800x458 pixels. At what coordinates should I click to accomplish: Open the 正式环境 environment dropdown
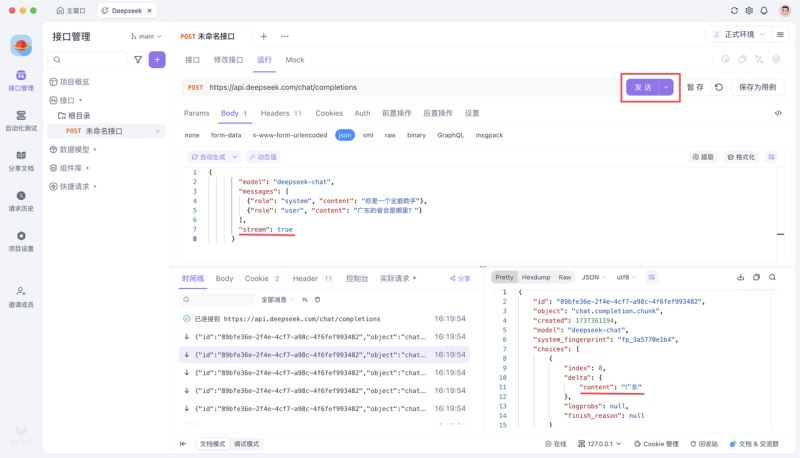click(739, 35)
